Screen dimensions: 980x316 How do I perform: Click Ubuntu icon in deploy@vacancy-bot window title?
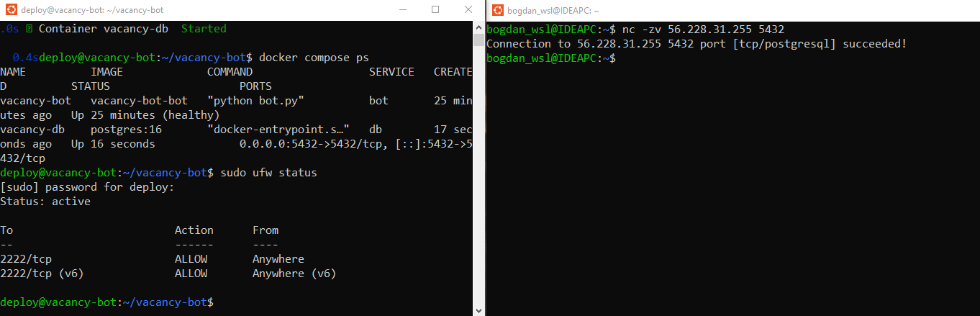point(10,10)
